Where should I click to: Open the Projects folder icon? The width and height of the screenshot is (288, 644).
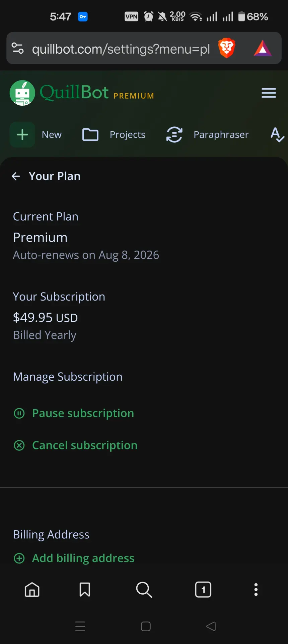90,135
